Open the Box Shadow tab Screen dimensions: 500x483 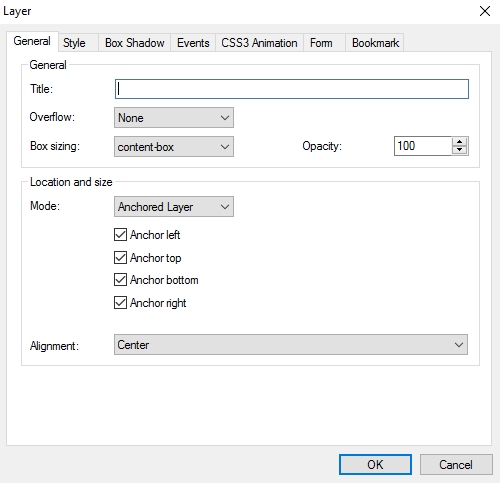point(134,43)
